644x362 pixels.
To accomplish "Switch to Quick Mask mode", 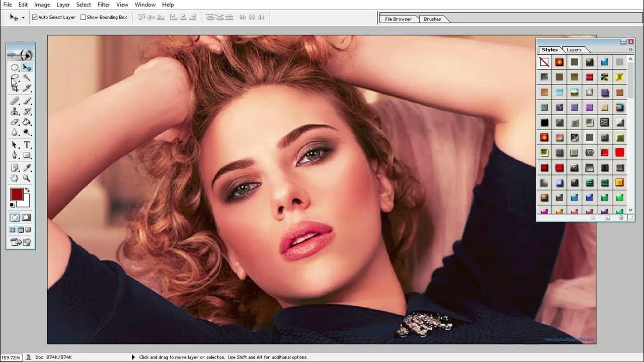I will click(26, 218).
